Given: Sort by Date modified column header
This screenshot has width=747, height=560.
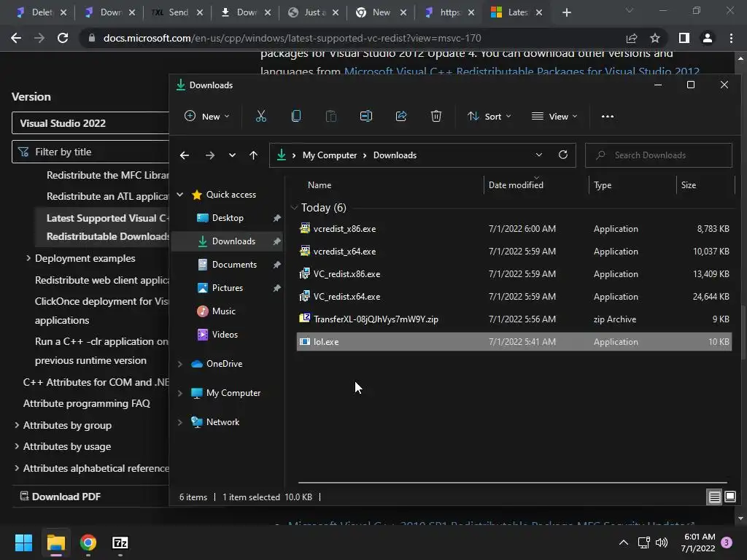Looking at the screenshot, I should (x=516, y=184).
